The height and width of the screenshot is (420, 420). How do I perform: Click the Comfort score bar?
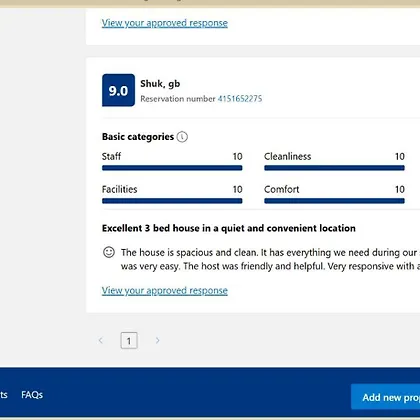[x=334, y=201]
